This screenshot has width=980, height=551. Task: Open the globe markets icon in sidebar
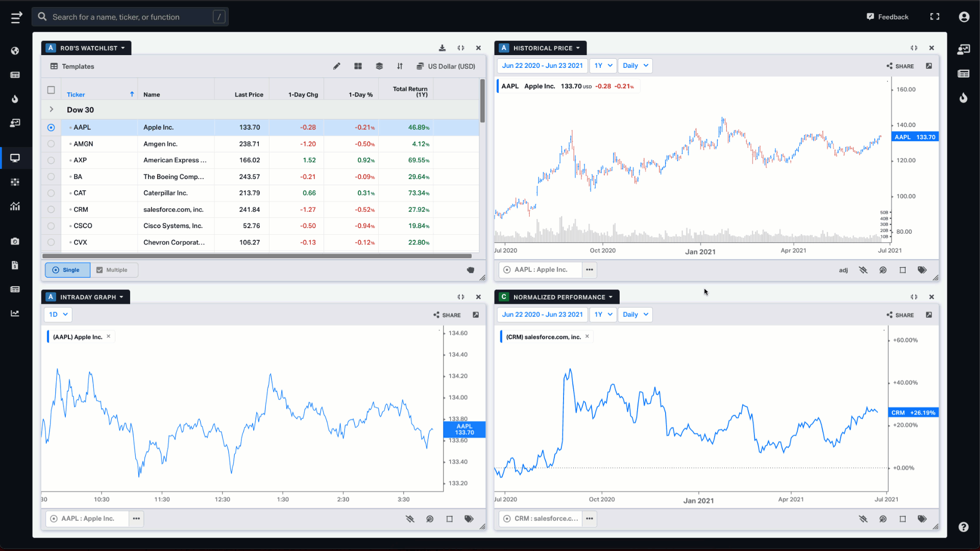coord(15,51)
